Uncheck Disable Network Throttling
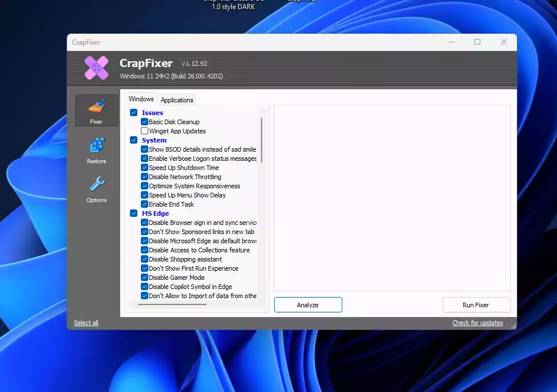The image size is (557, 392). pos(144,177)
